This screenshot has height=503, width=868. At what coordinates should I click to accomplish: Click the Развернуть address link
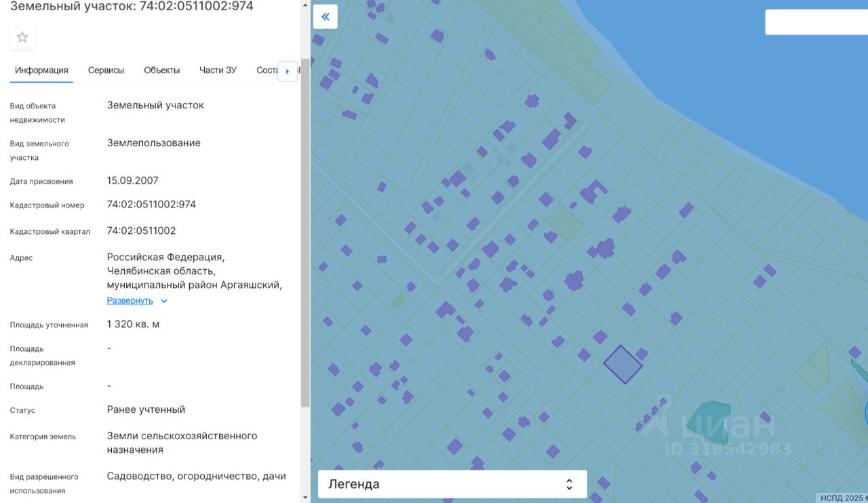point(130,300)
